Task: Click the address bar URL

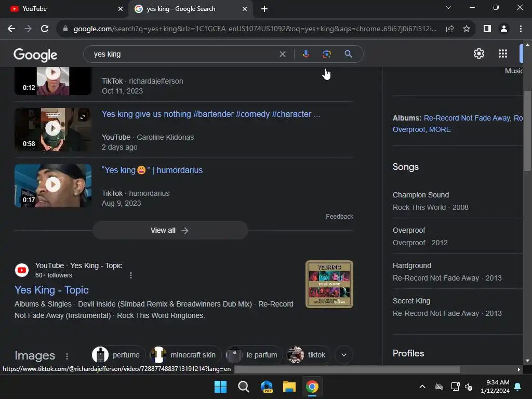Action: 255,29
